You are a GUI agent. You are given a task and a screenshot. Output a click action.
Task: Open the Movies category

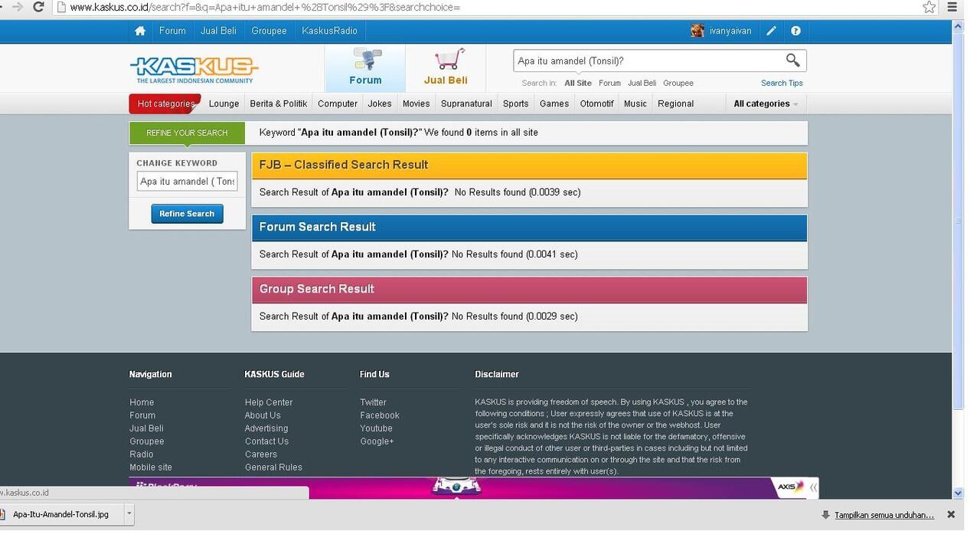416,103
